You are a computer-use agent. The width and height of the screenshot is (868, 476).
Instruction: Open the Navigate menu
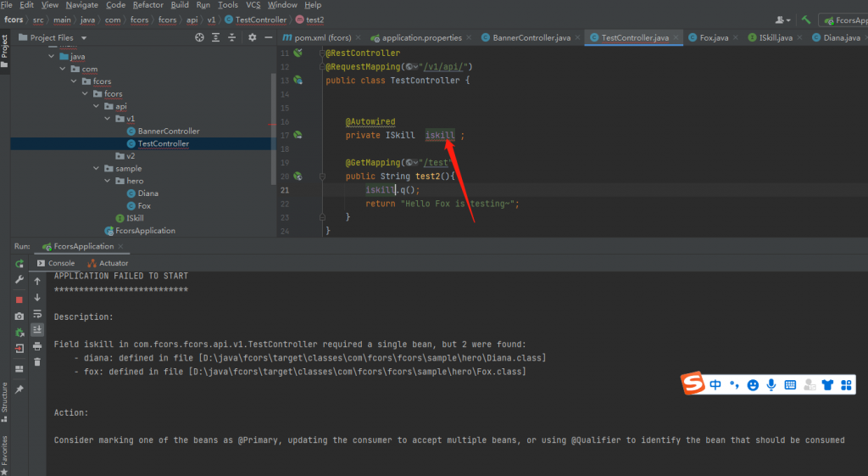point(82,5)
